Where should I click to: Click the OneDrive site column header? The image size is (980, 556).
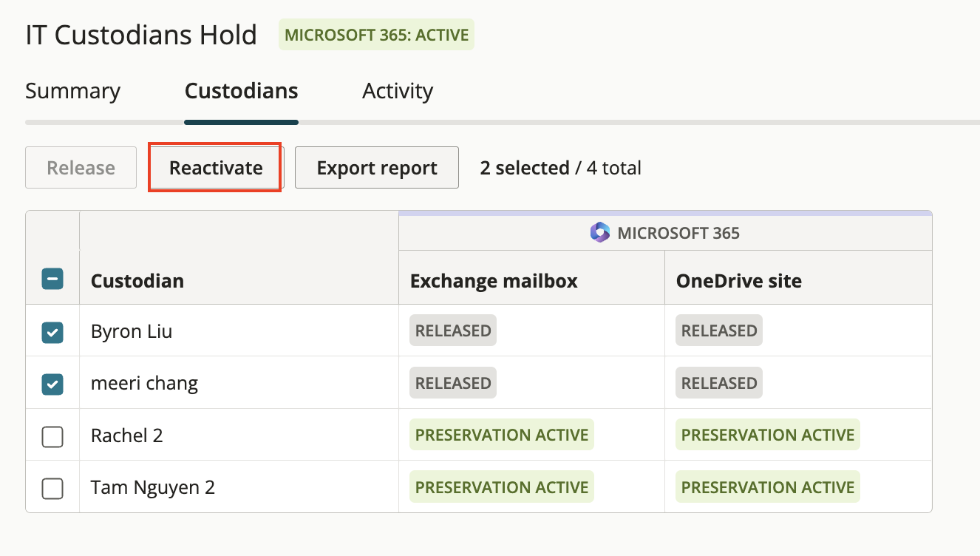(739, 281)
